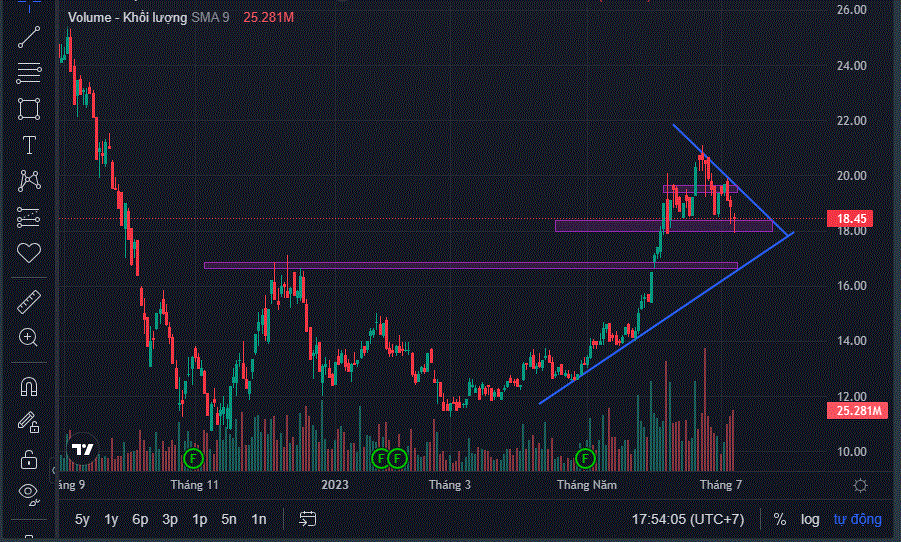Hide all drawings with eye icon
The image size is (901, 542).
point(29,493)
